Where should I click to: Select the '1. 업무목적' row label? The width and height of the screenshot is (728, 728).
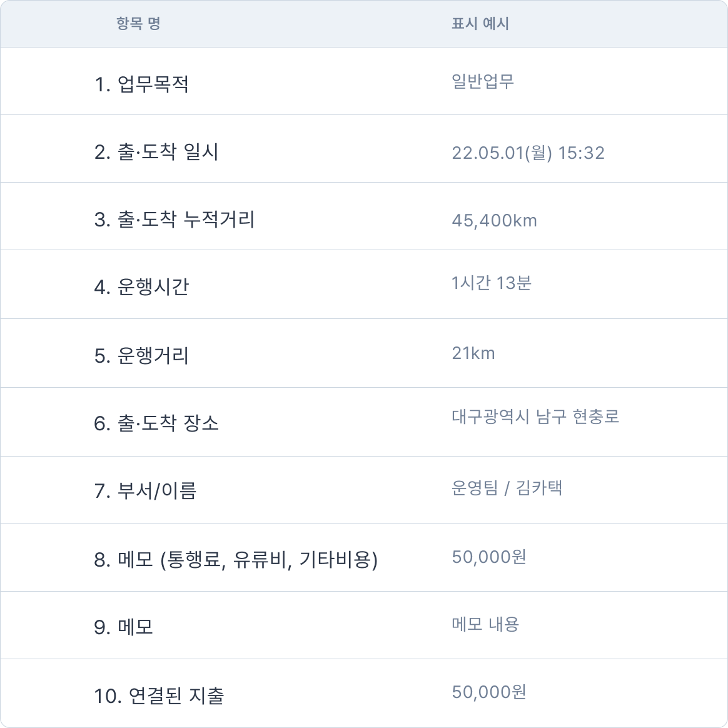coord(141,84)
